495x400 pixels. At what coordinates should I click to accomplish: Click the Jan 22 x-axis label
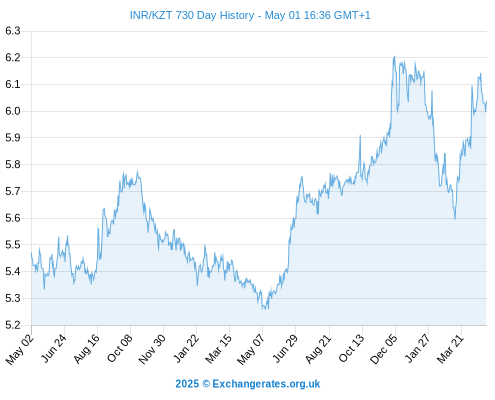(x=186, y=348)
